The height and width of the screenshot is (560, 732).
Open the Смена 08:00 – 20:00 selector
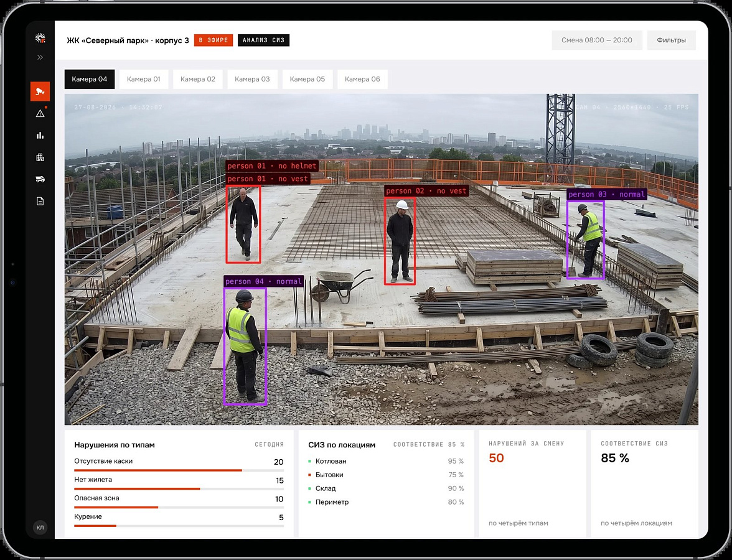(x=596, y=40)
